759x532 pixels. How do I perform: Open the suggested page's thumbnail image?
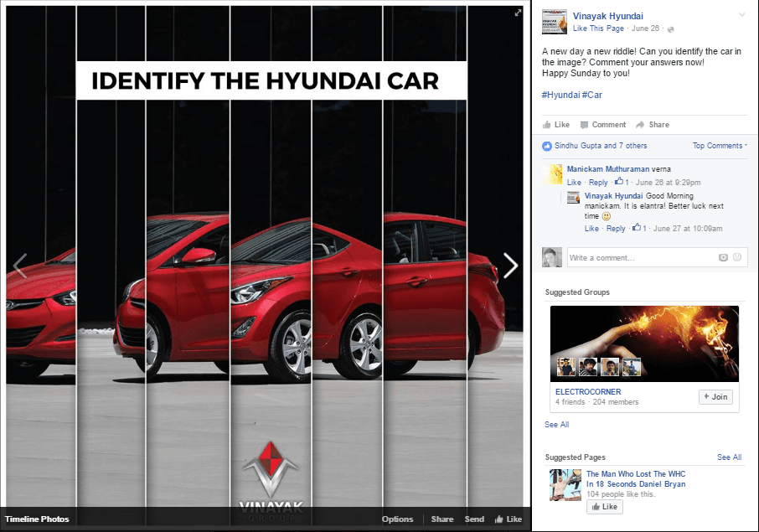click(x=565, y=484)
